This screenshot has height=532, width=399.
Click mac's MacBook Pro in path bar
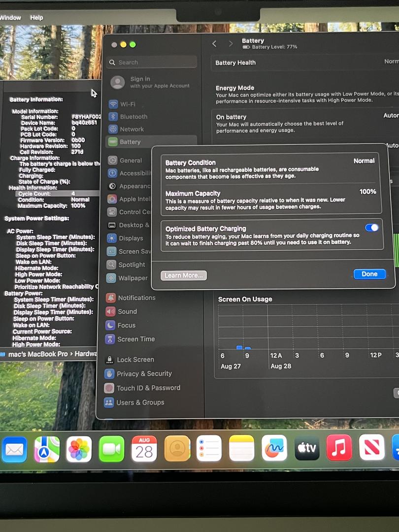[x=37, y=354]
